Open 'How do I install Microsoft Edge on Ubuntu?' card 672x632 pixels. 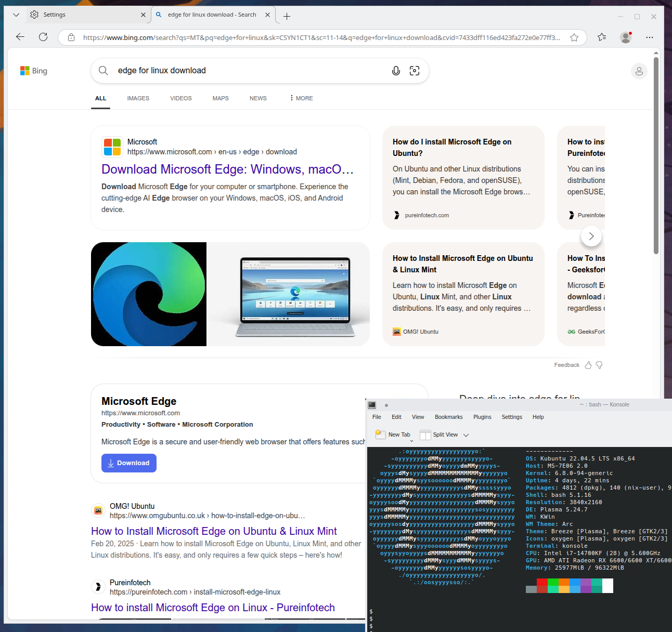463,178
